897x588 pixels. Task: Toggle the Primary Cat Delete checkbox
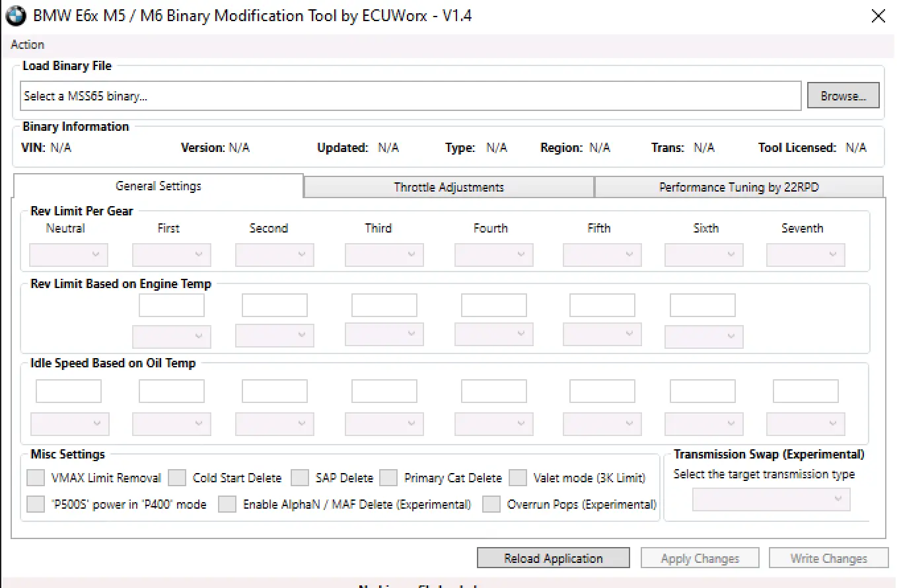pos(388,477)
